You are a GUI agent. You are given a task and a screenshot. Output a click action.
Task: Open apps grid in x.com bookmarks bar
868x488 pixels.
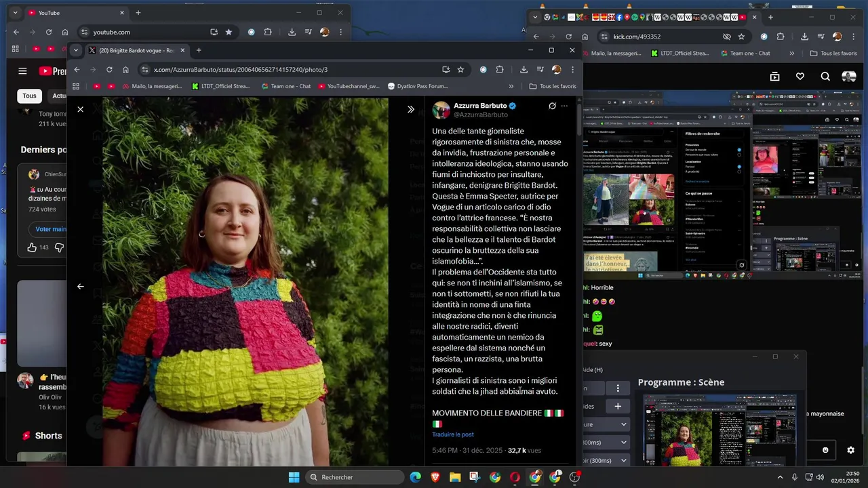[76, 86]
